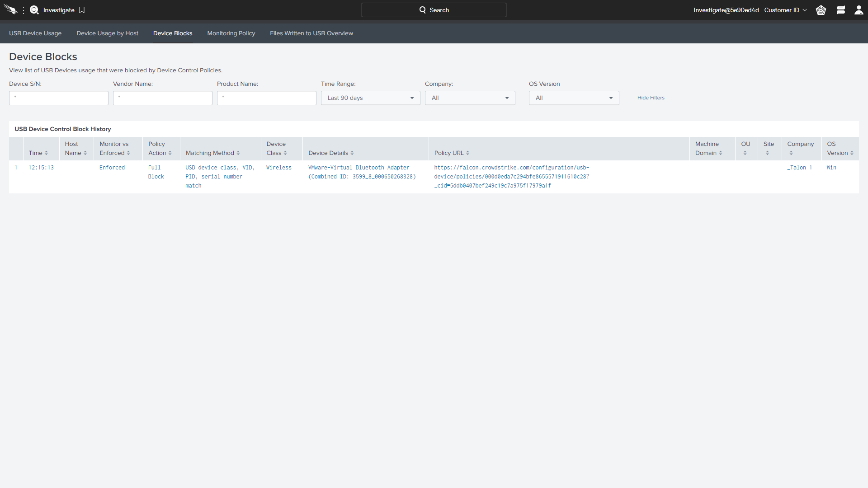
Task: Sort by Host Name column arrows
Action: 85,153
